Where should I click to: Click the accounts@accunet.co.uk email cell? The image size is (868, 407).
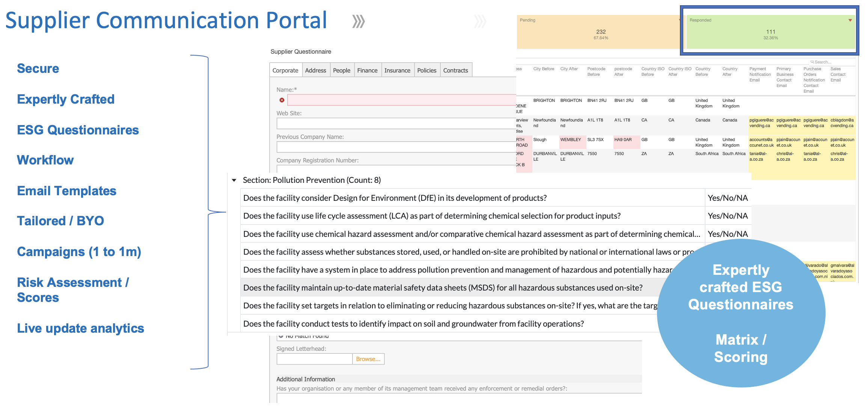click(x=761, y=142)
